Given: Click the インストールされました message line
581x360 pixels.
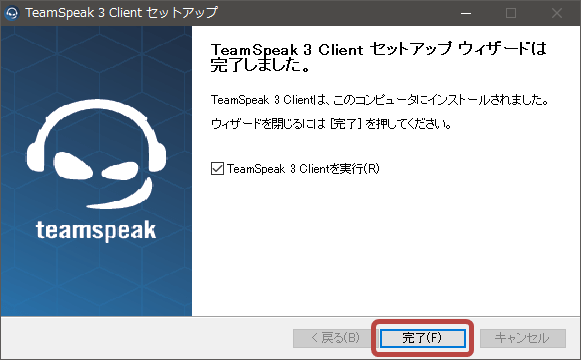Looking at the screenshot, I should (379, 100).
